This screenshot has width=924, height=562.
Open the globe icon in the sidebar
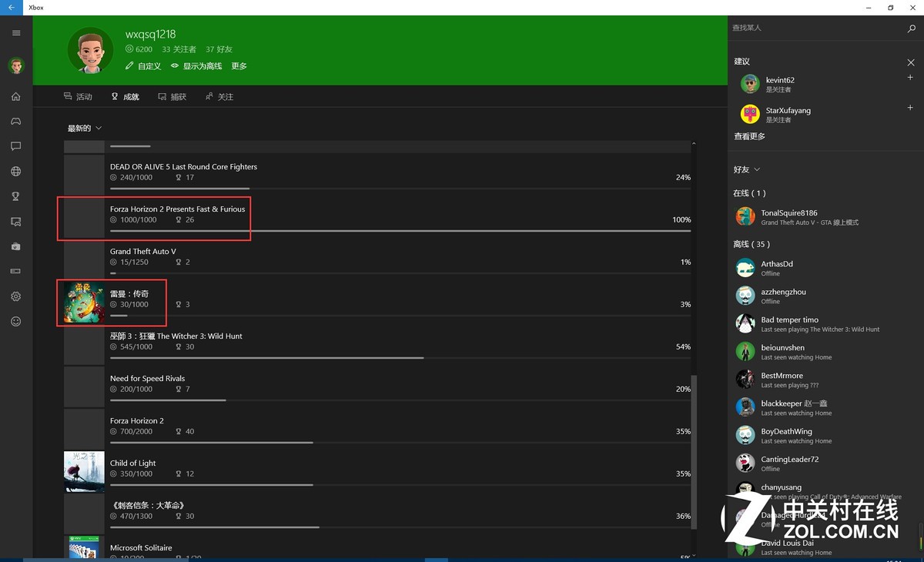16,172
